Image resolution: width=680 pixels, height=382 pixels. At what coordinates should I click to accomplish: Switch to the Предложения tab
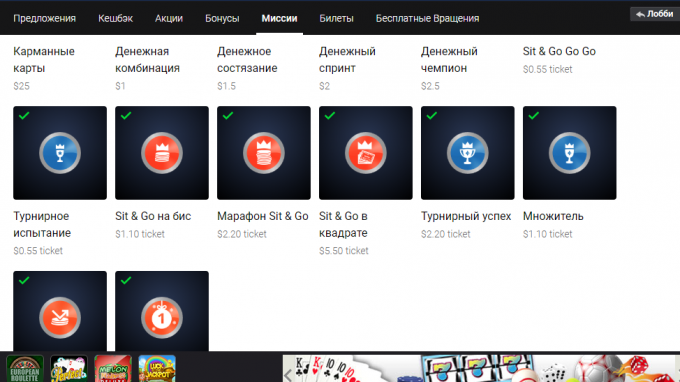(x=44, y=18)
